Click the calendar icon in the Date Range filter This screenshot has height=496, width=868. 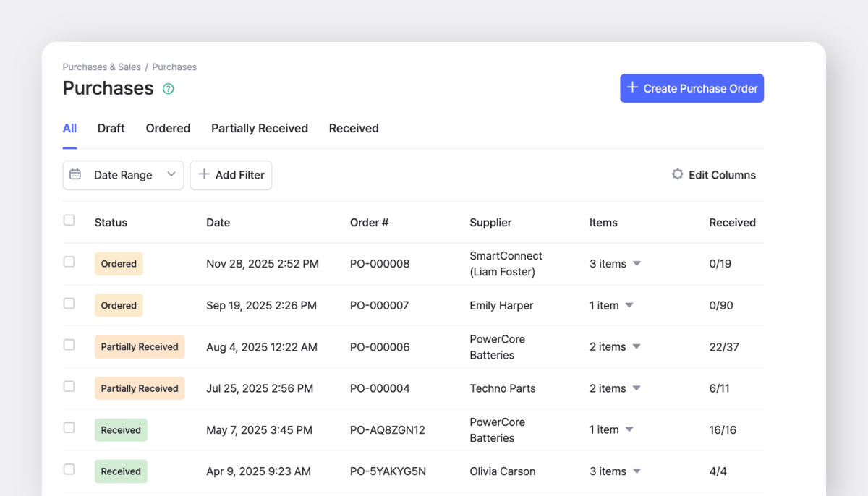point(75,175)
